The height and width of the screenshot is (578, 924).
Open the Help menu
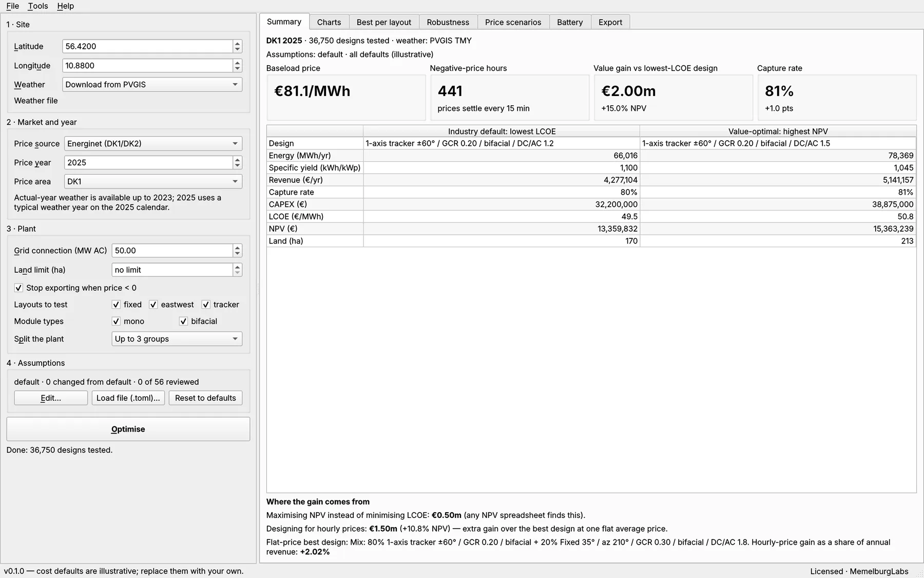click(x=66, y=6)
